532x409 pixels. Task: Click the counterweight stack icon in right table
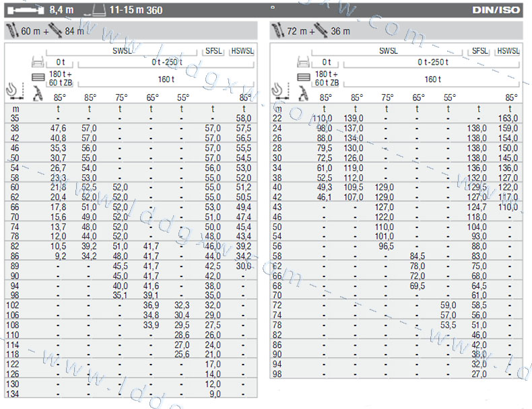coord(304,77)
